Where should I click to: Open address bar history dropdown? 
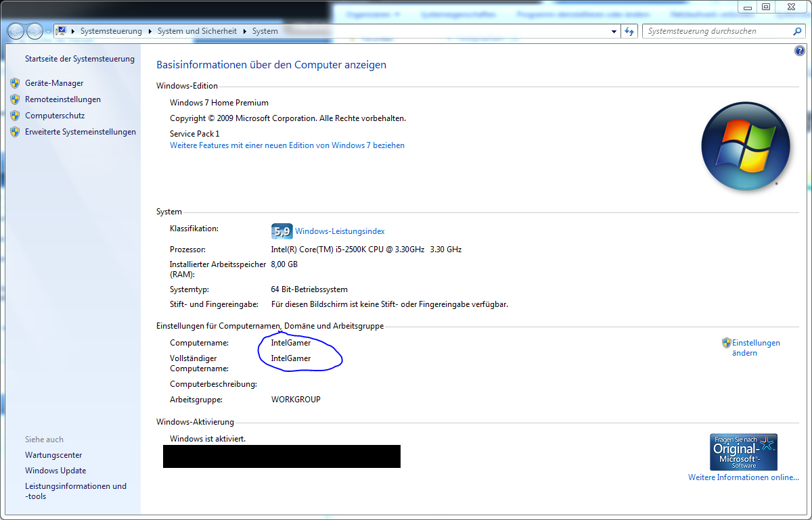pos(614,31)
